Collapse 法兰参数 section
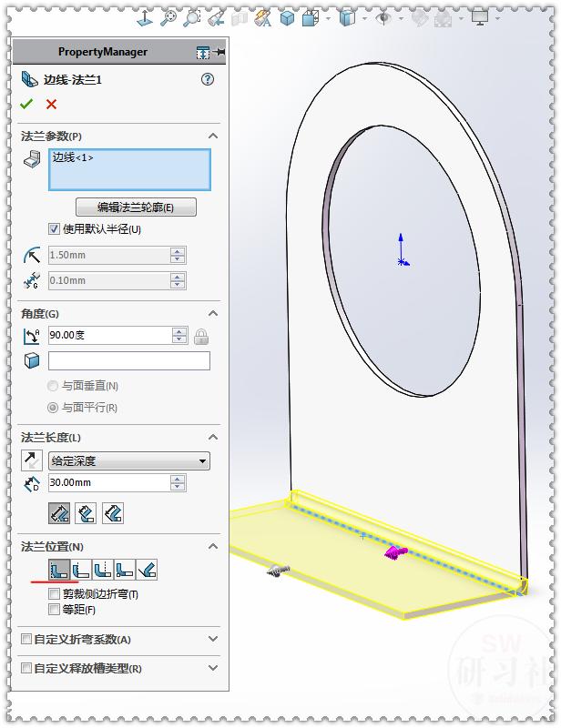This screenshot has width=561, height=728. (x=213, y=136)
